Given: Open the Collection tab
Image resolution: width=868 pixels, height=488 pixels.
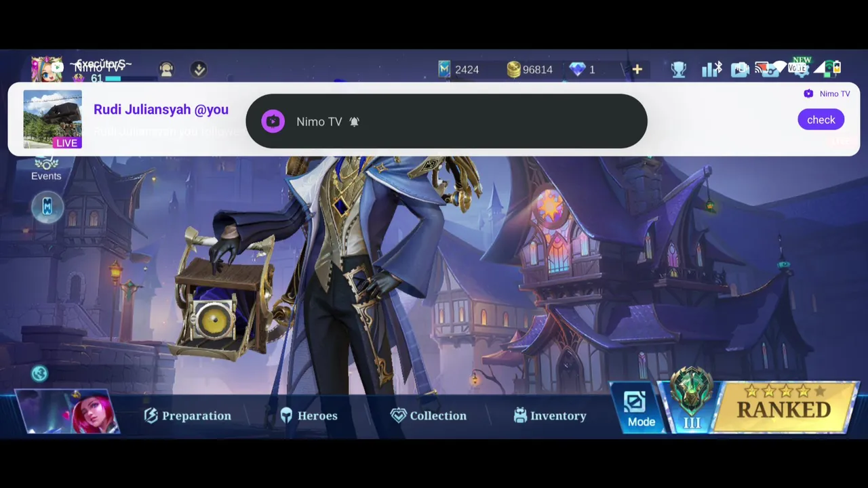Looking at the screenshot, I should coord(429,415).
